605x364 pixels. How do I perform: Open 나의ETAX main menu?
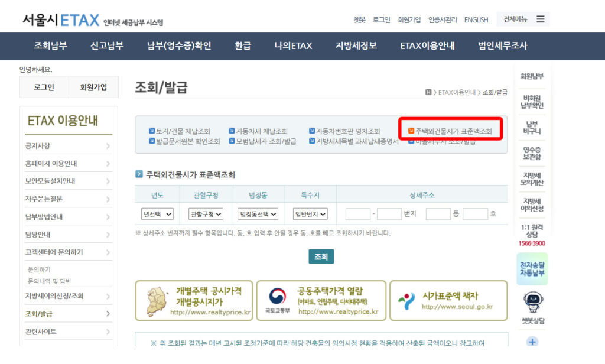[293, 45]
